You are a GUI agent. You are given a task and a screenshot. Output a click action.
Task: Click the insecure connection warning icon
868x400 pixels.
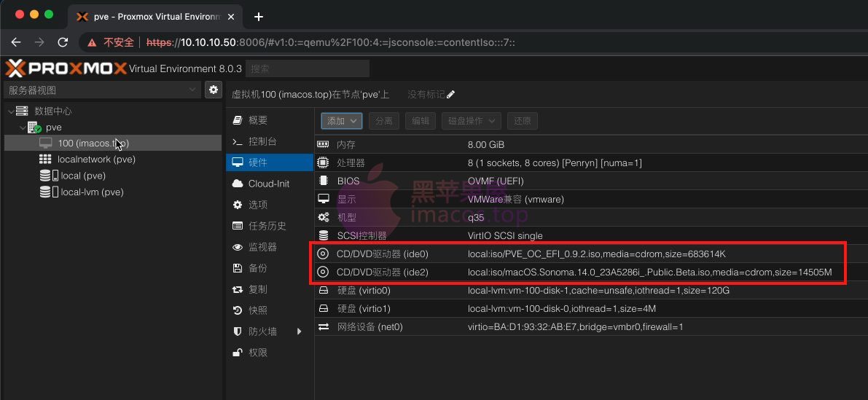click(93, 42)
